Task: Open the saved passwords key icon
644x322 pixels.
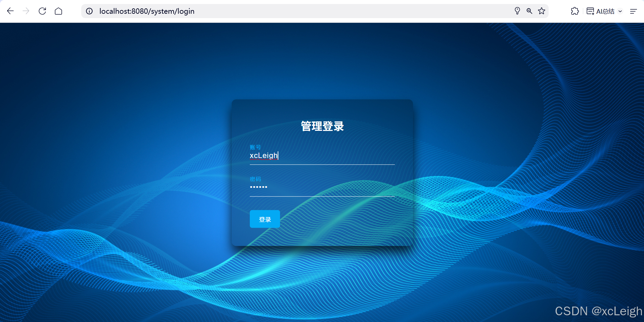Action: click(517, 11)
